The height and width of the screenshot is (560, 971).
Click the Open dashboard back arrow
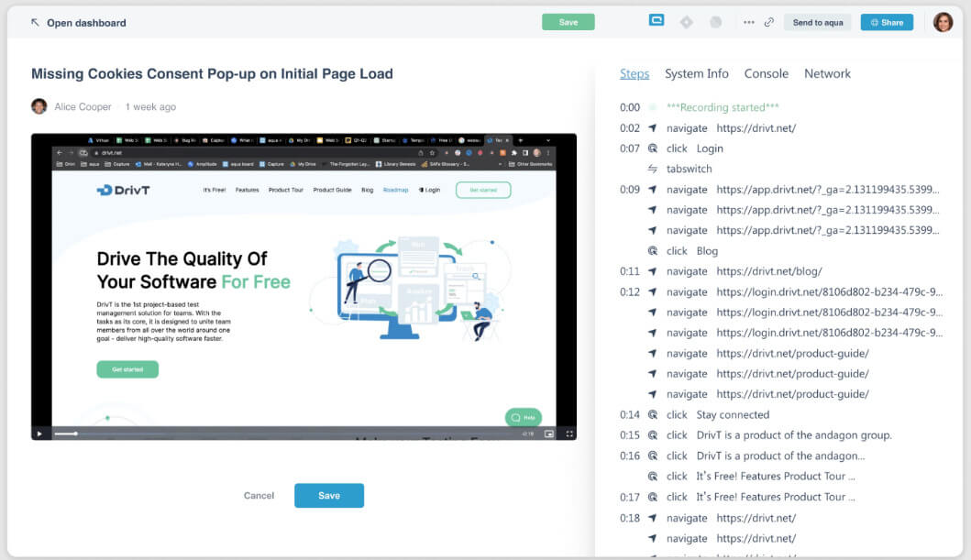coord(35,22)
